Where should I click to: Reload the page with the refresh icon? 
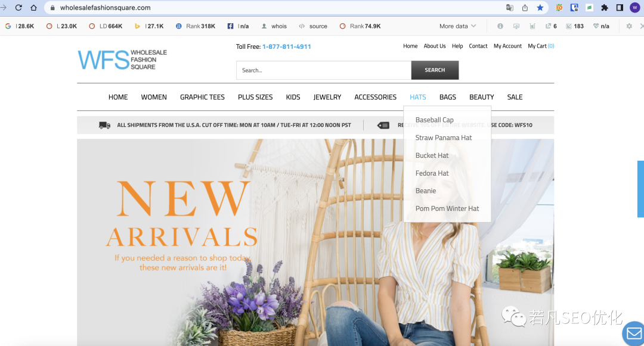pos(18,7)
